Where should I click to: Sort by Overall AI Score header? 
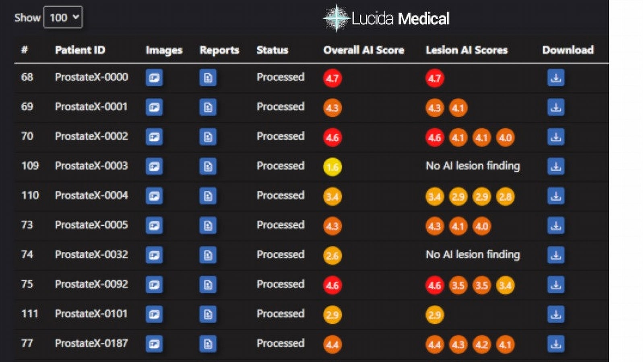click(x=363, y=50)
